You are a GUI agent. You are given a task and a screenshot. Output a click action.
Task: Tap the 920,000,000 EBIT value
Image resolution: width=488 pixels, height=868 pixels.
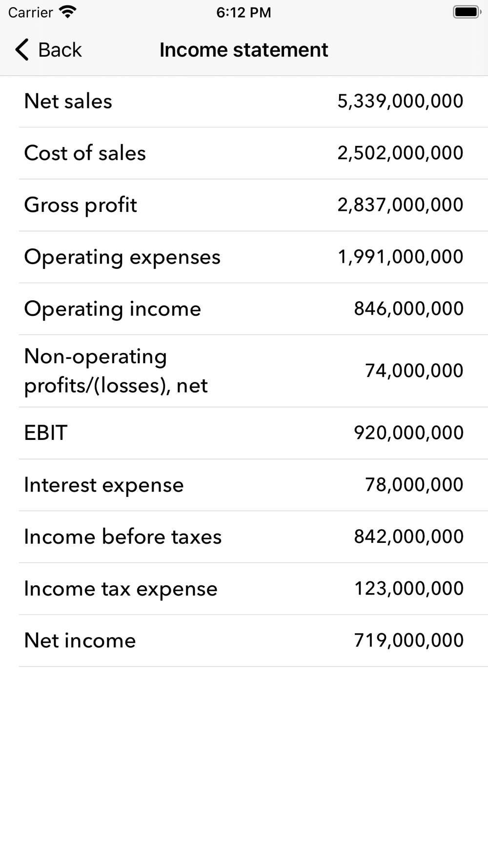pyautogui.click(x=408, y=433)
